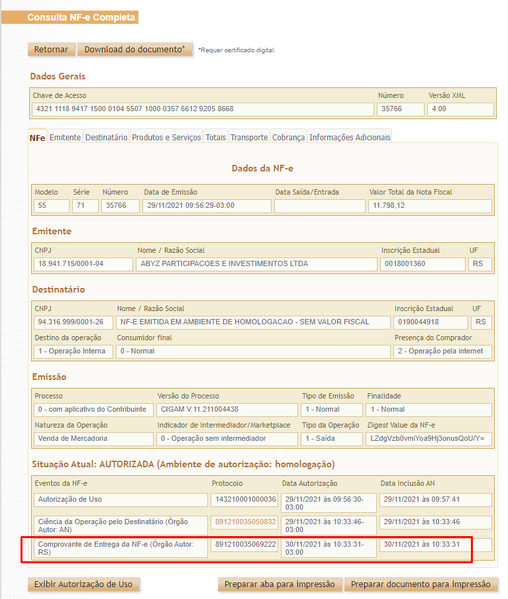Click Finalidade value 1 - Normal
508x599 pixels.
(429, 410)
